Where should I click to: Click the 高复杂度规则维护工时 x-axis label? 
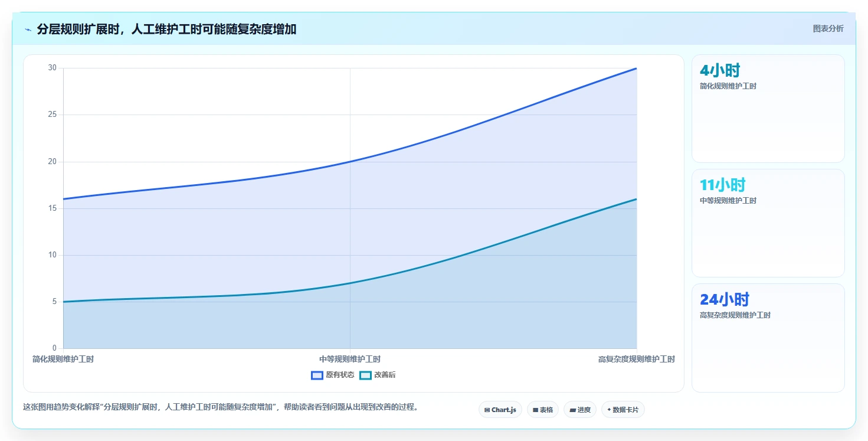tap(637, 359)
